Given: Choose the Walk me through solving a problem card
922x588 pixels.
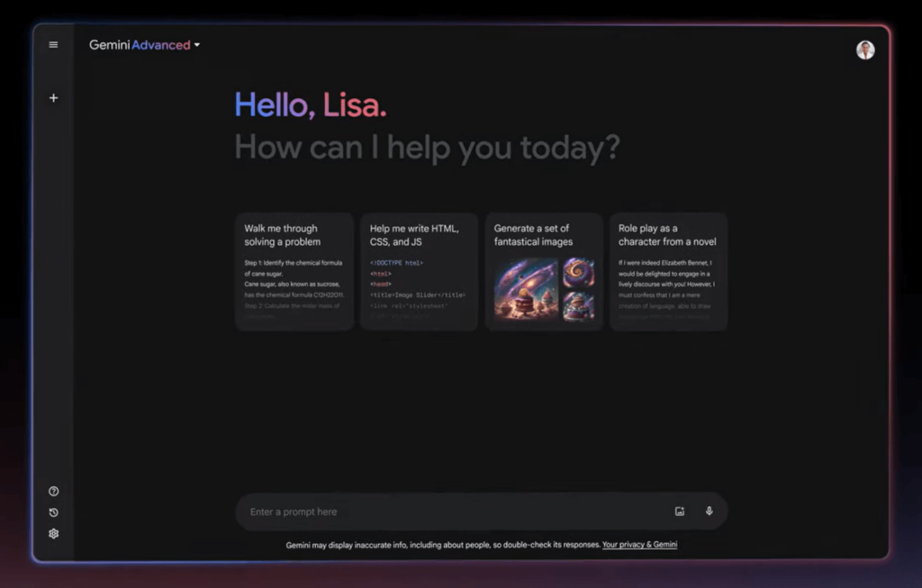Looking at the screenshot, I should [x=294, y=272].
